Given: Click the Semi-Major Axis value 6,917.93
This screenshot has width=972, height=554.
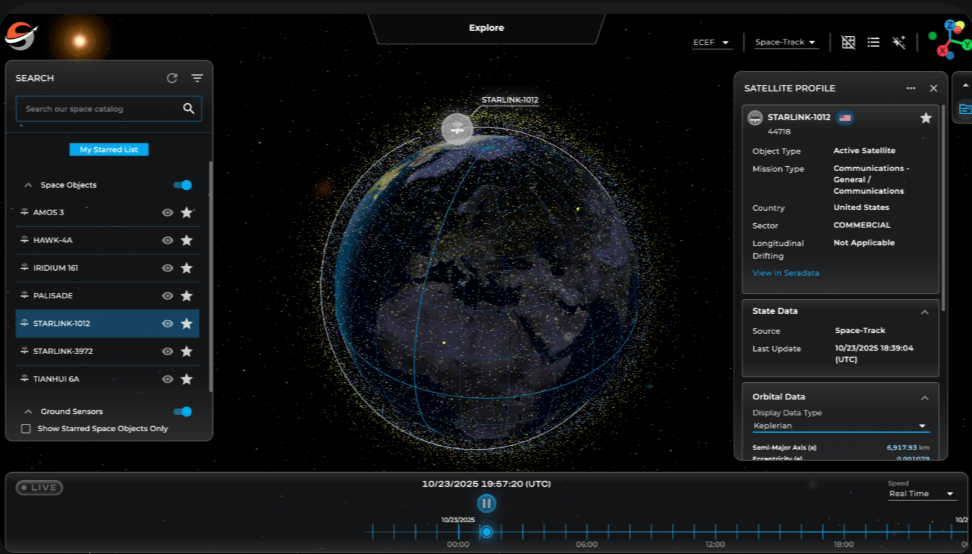Looking at the screenshot, I should click(901, 447).
